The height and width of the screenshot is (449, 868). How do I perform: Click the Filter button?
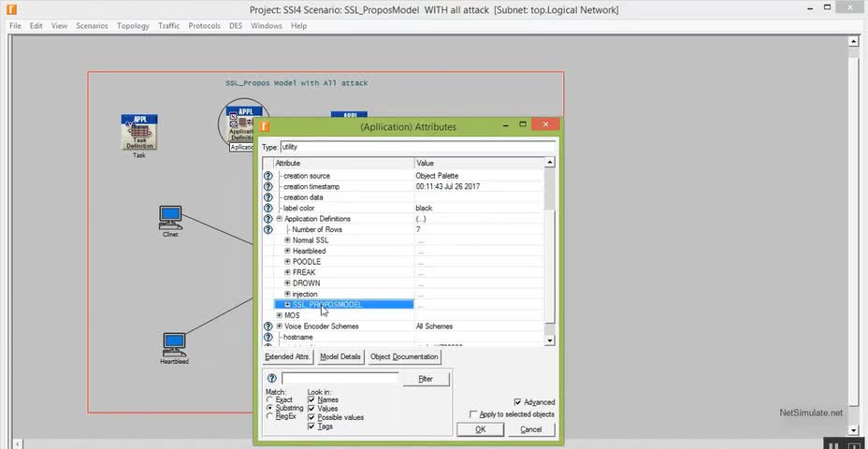426,379
